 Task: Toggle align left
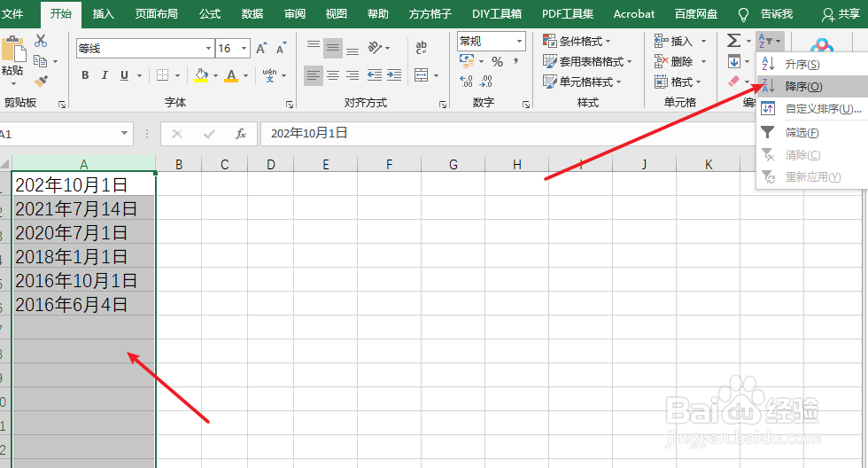click(314, 75)
